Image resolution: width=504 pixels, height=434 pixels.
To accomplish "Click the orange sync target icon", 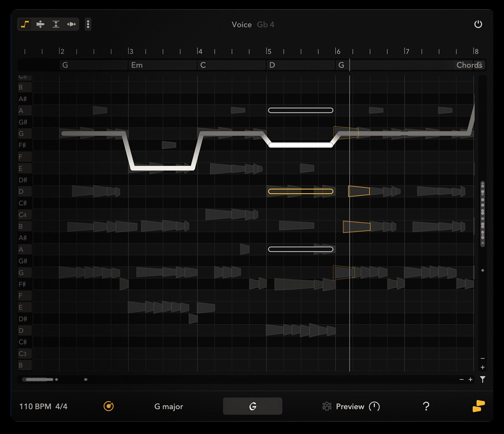I will click(x=109, y=406).
